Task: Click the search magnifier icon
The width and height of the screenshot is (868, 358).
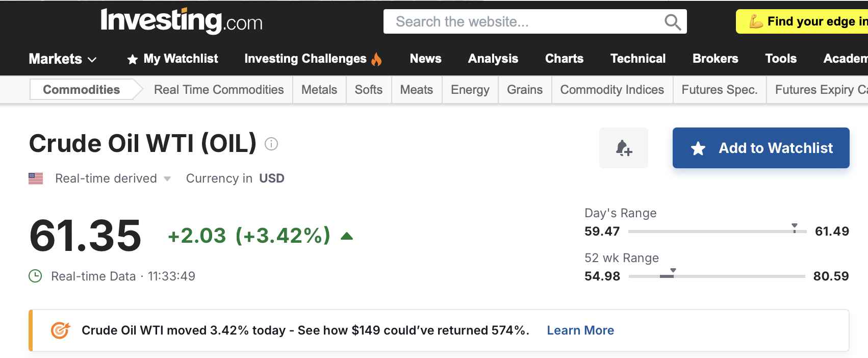Action: 673,22
